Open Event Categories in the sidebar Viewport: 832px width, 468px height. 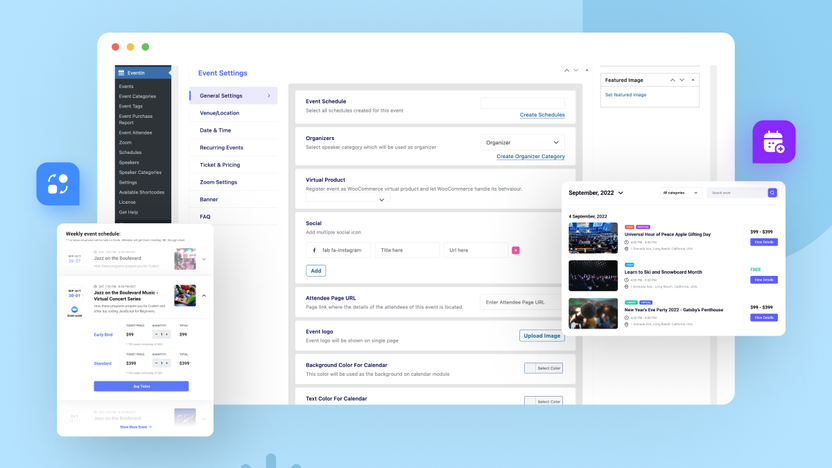(x=137, y=96)
